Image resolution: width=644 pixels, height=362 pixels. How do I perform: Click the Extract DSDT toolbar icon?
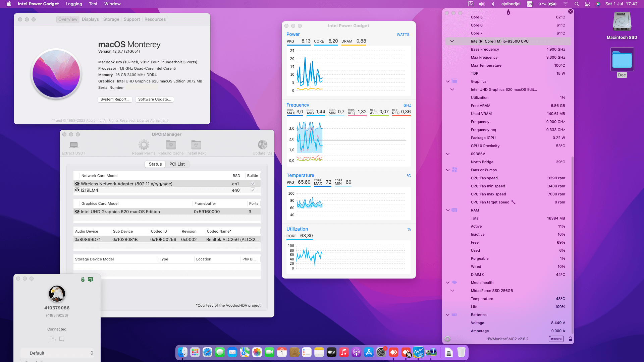[x=74, y=145]
